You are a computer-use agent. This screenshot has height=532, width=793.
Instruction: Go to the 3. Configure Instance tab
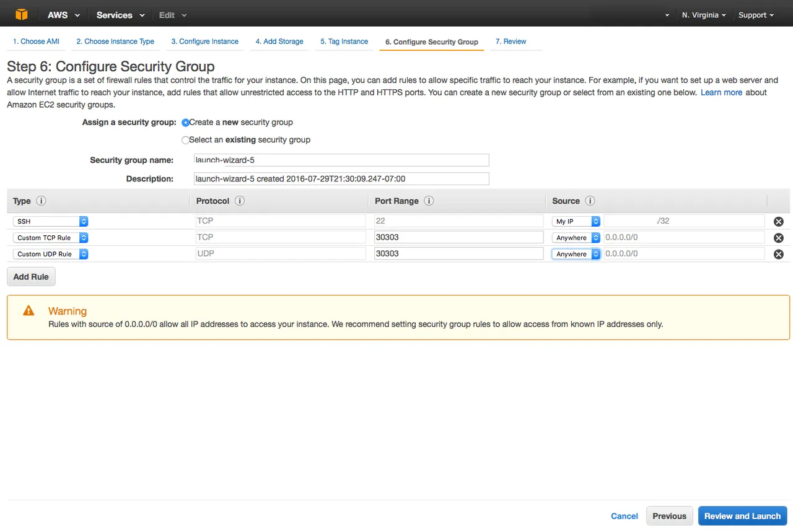coord(204,41)
